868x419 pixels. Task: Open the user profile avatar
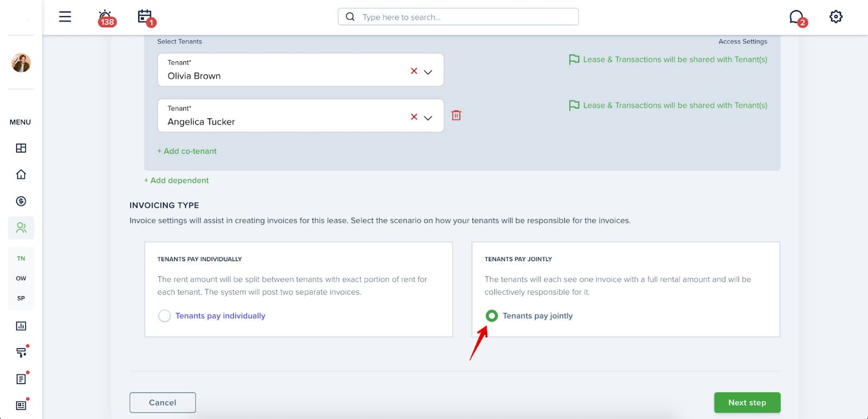click(x=21, y=63)
